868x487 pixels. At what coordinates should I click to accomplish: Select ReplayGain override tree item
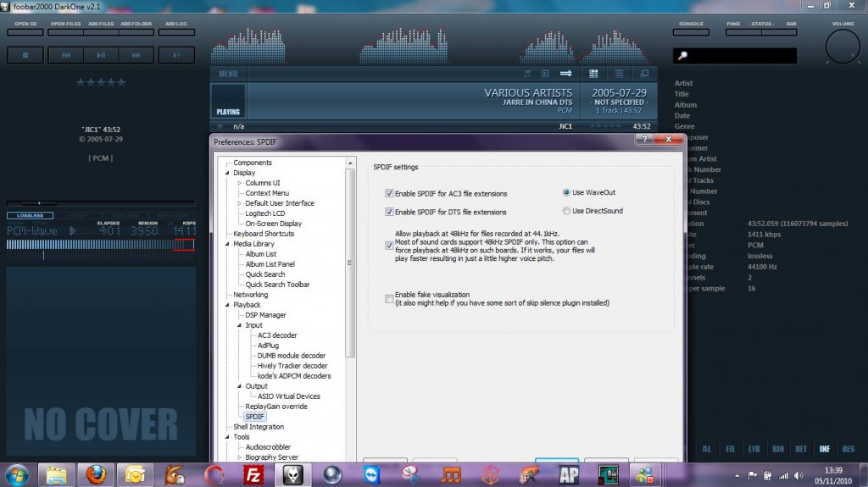[276, 407]
